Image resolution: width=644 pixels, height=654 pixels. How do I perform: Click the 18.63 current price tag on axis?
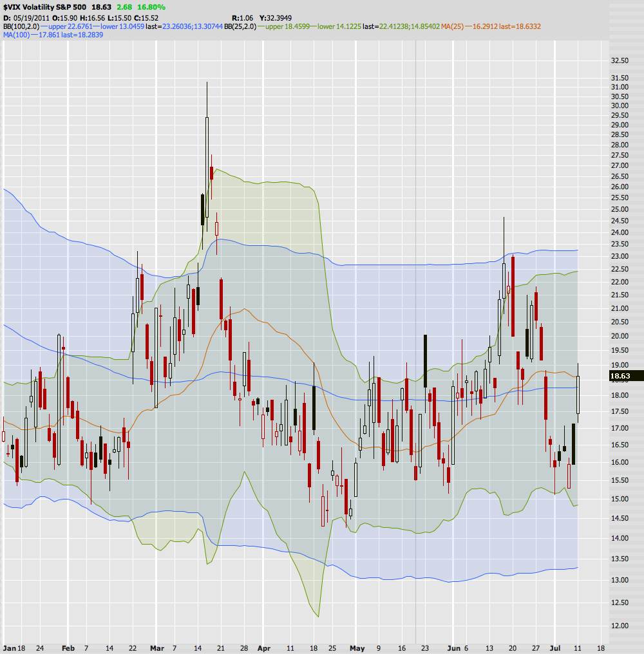620,376
